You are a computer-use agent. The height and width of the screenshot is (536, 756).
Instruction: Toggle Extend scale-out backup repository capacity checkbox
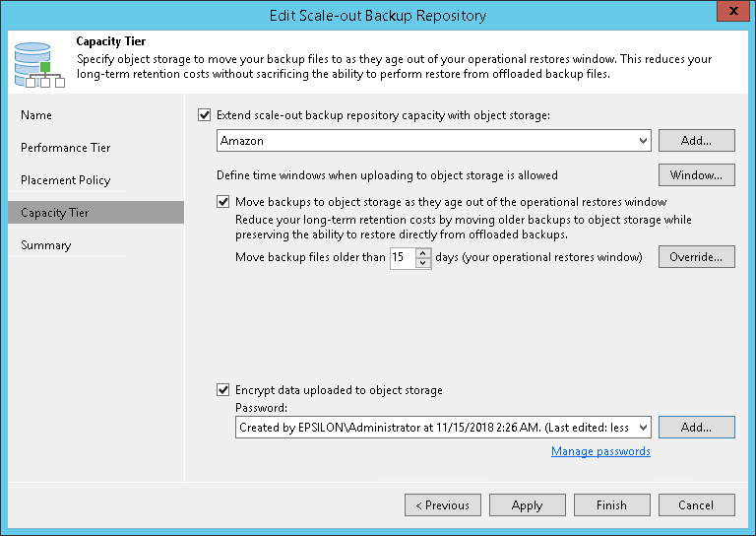pos(205,115)
